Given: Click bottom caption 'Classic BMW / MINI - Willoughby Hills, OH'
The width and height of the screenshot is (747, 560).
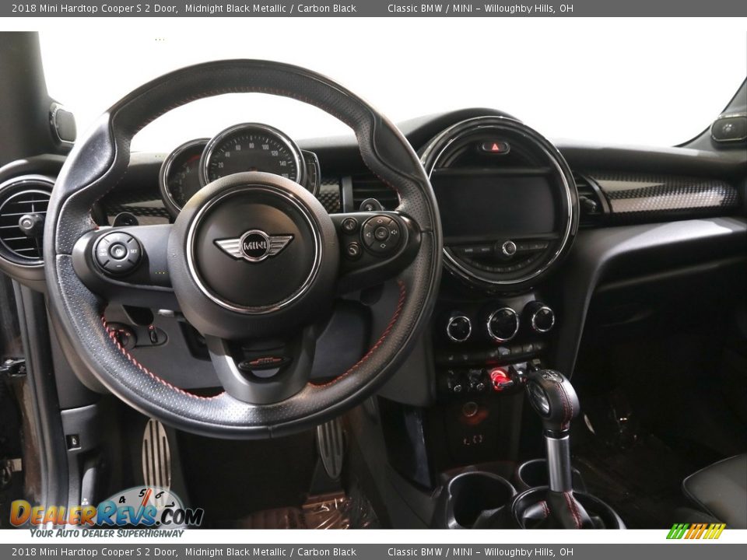Looking at the screenshot, I should pyautogui.click(x=480, y=552).
